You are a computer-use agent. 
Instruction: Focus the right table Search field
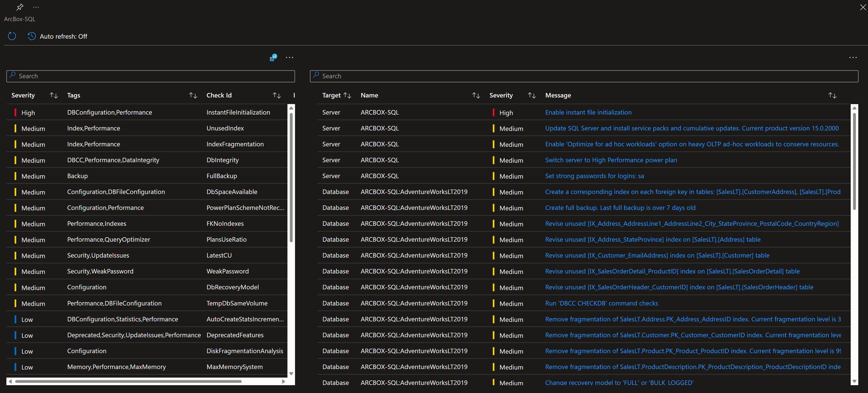tap(584, 76)
